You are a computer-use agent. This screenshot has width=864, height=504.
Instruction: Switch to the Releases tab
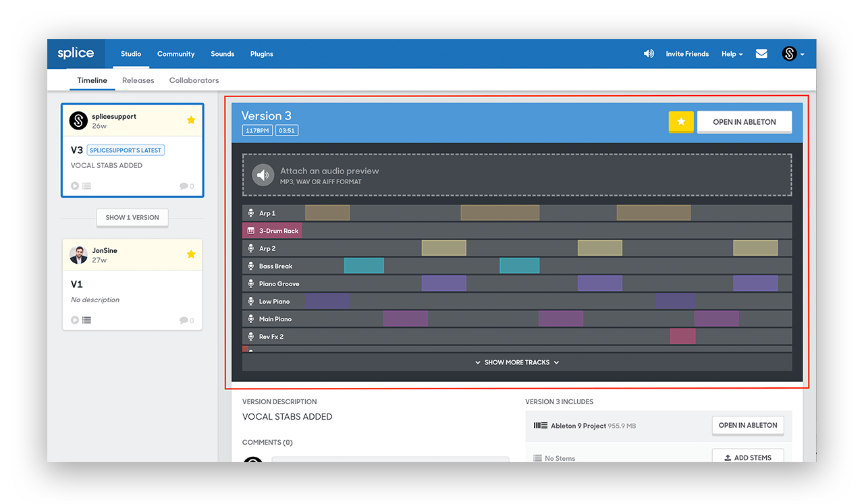pyautogui.click(x=138, y=80)
